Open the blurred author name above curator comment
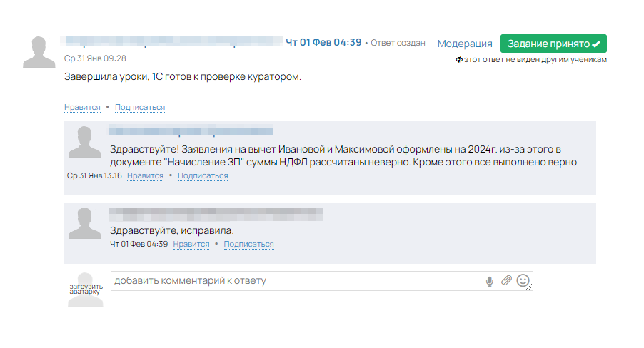The width and height of the screenshot is (644, 348). [x=190, y=131]
